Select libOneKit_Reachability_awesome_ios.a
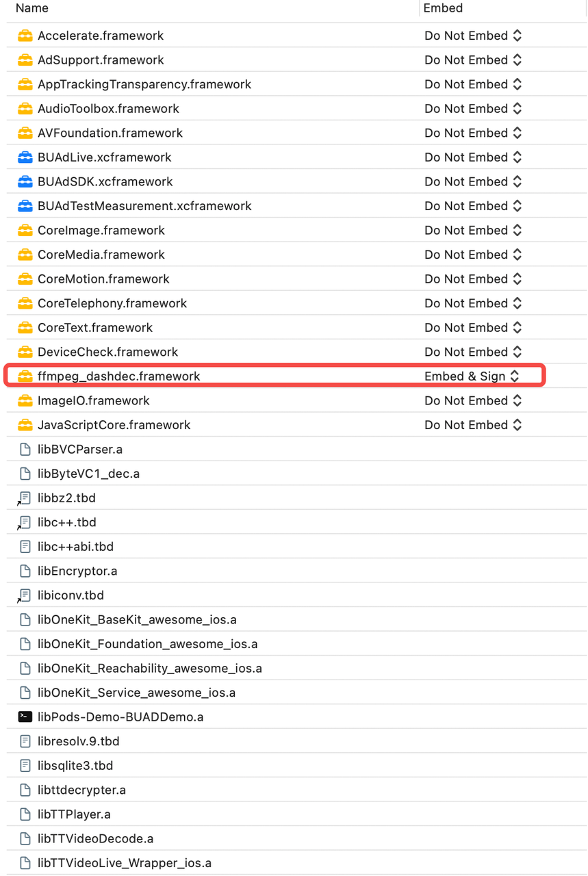This screenshot has width=588, height=876. [x=296, y=669]
